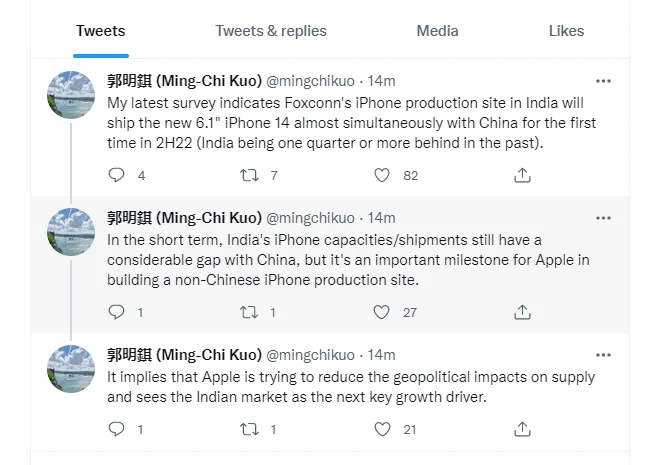The width and height of the screenshot is (651, 465).
Task: Click the @mingchikuo handle on first tweet
Action: pyautogui.click(x=310, y=81)
